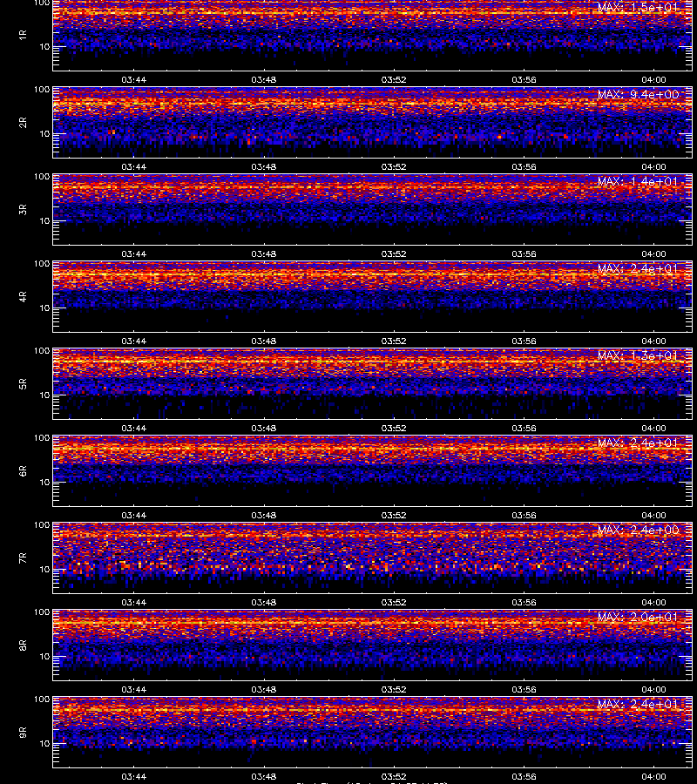This screenshot has width=697, height=784.
Task: Select the 03:56 time tick under panel 2R
Action: pyautogui.click(x=524, y=166)
